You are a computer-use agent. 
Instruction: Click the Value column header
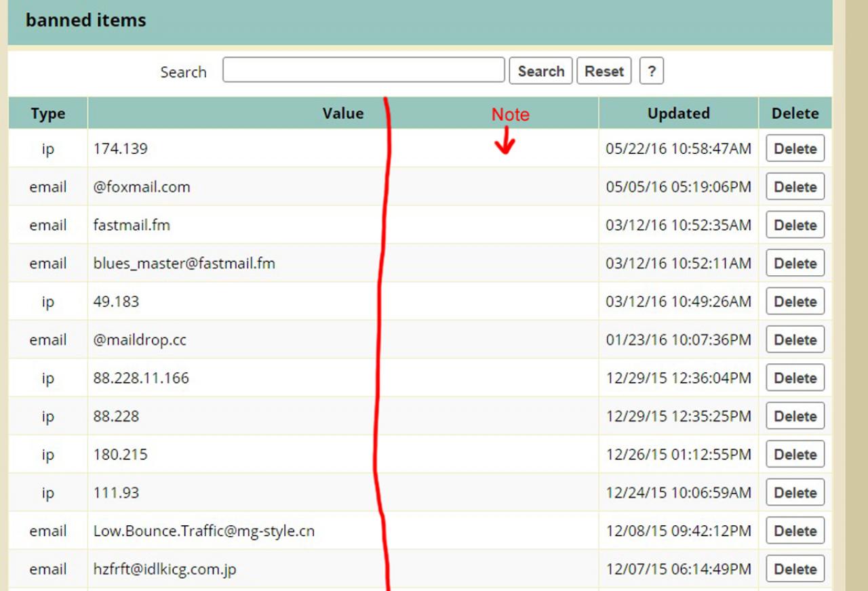tap(342, 113)
